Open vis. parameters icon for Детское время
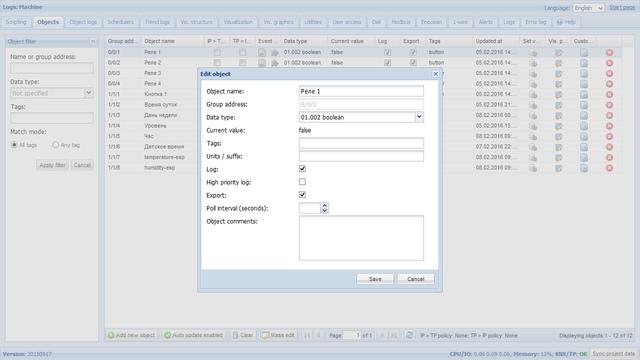The image size is (640, 360). 558,147
